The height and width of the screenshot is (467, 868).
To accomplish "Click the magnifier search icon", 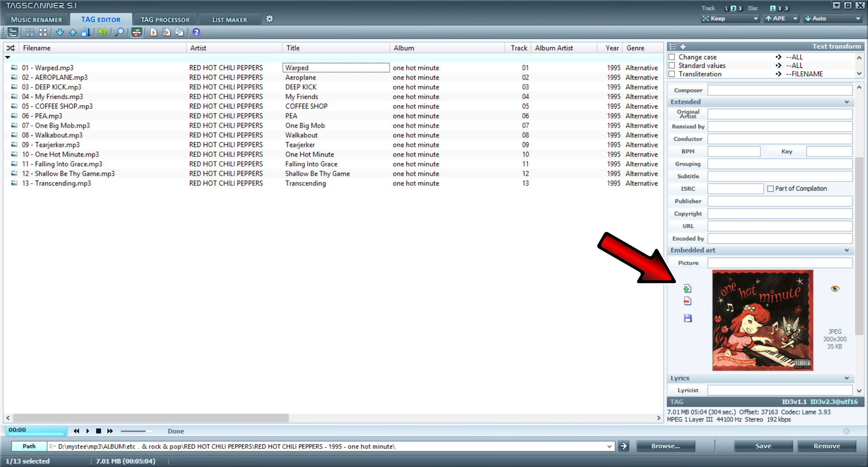I will point(119,32).
